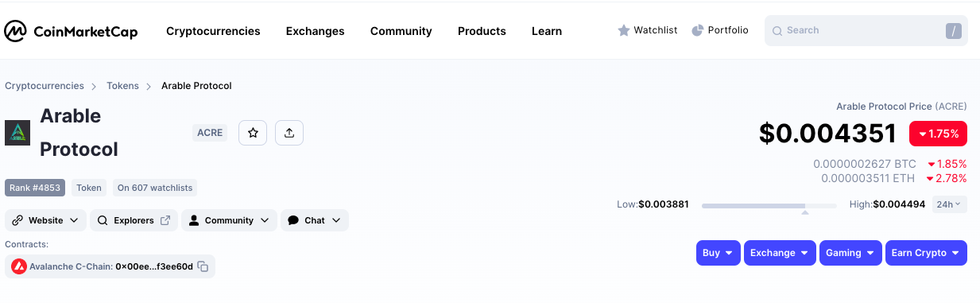Expand the Chat dropdown
The image size is (980, 303).
[315, 220]
